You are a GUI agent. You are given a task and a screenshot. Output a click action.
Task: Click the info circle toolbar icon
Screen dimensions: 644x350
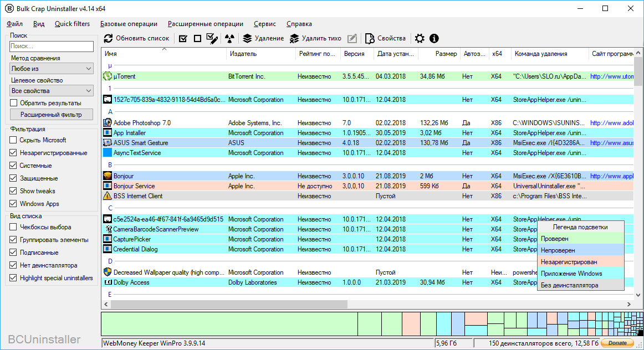434,39
